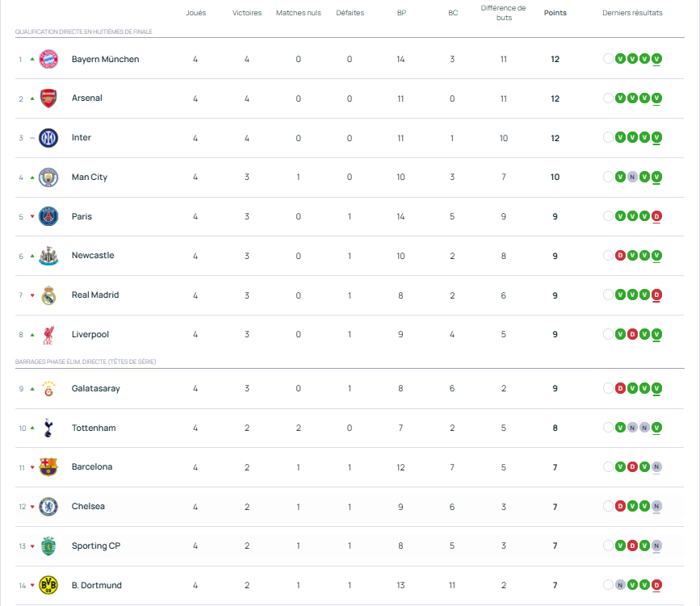
Task: Click the Bayern München club crest
Action: [x=49, y=59]
